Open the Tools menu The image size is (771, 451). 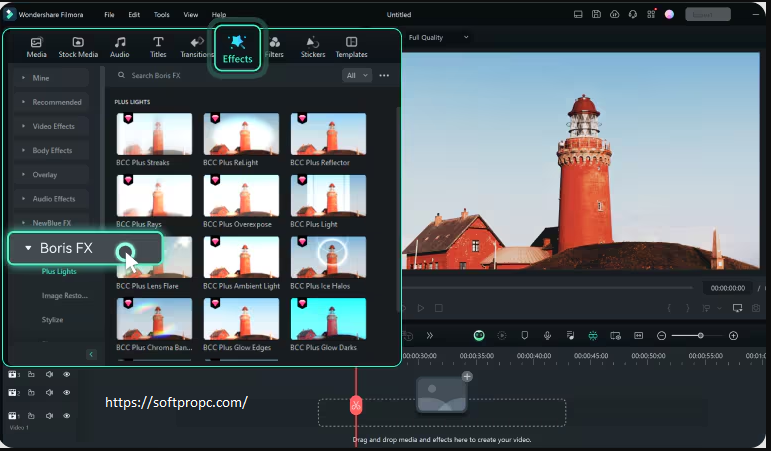tap(161, 15)
